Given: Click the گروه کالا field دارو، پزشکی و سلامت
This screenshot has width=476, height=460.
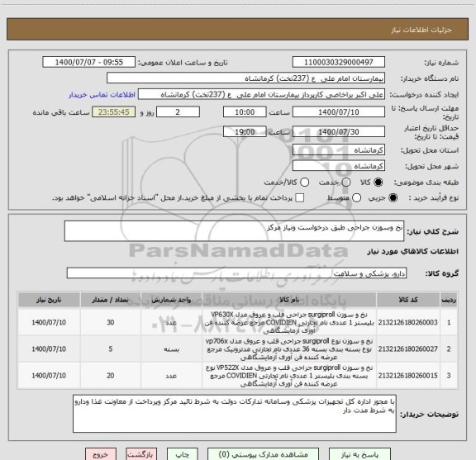Looking at the screenshot, I should tap(236, 273).
